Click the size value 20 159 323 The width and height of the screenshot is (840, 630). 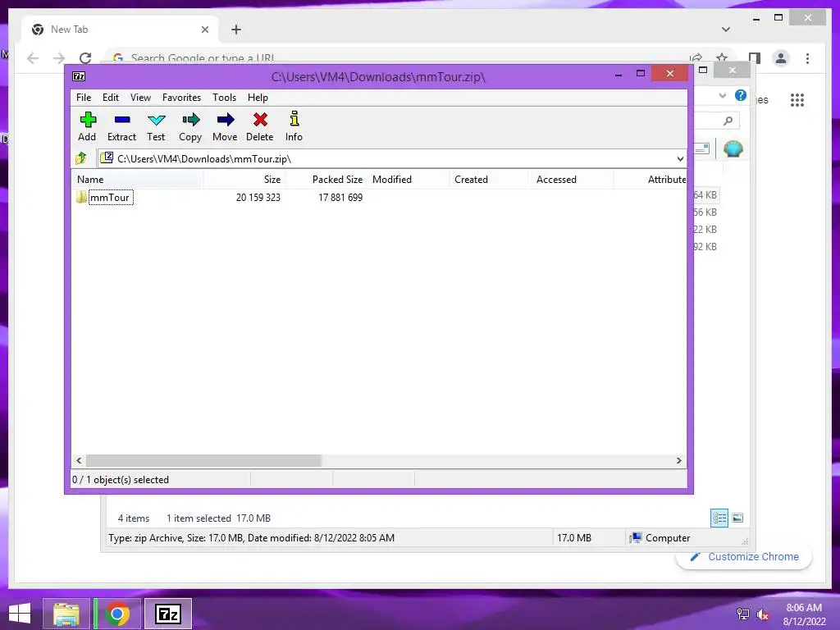pos(258,198)
